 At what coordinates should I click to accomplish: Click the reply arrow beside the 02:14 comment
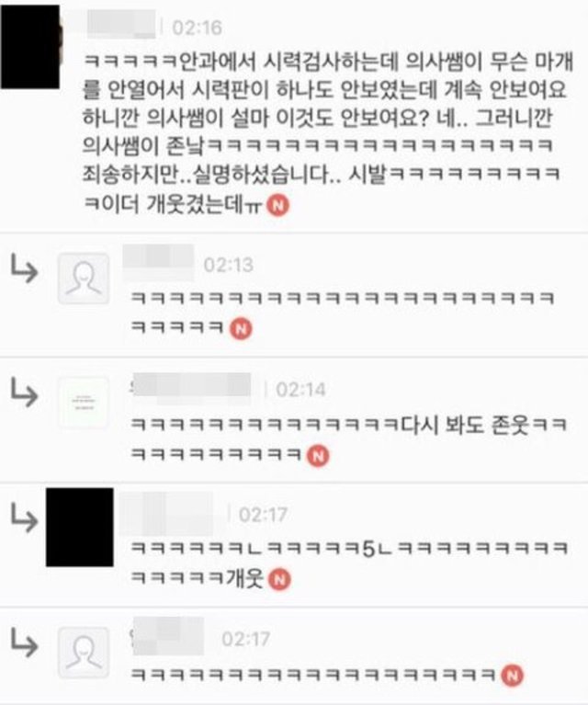[24, 392]
